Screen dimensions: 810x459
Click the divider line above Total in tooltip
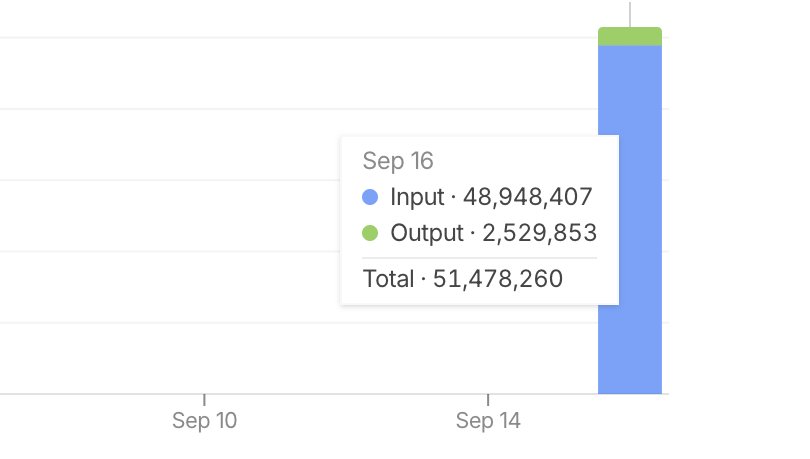(x=479, y=258)
